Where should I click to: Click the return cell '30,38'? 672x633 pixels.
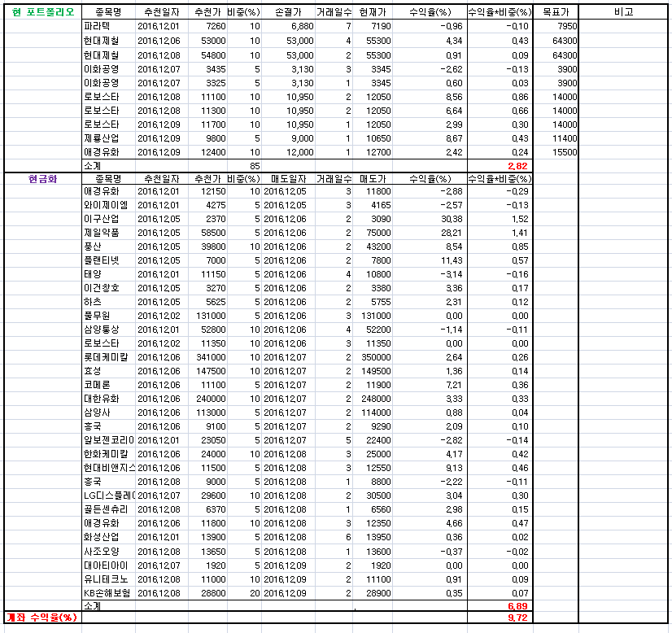pyautogui.click(x=452, y=219)
